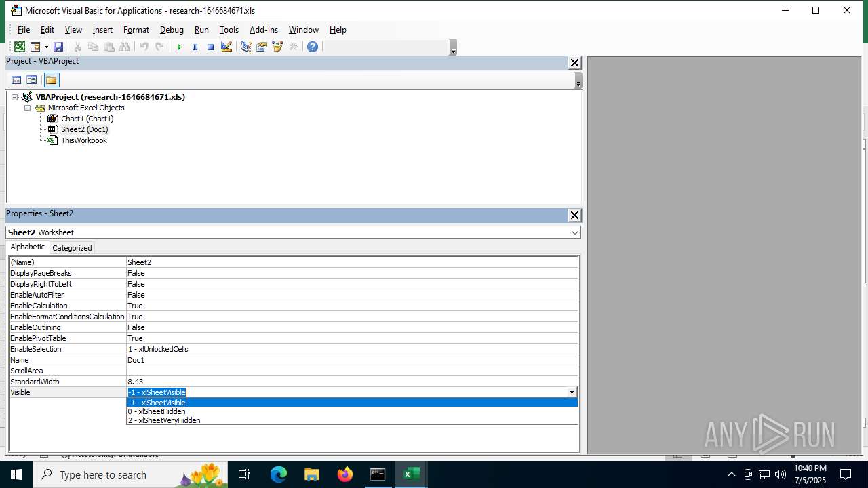This screenshot has height=488, width=868.
Task: Save the workbook with the floppy icon
Action: [58, 47]
